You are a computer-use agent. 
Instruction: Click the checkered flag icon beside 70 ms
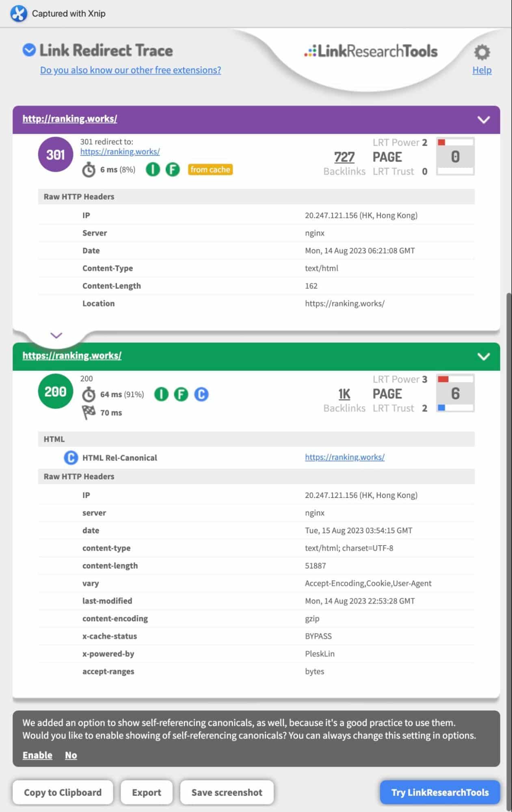tap(89, 412)
